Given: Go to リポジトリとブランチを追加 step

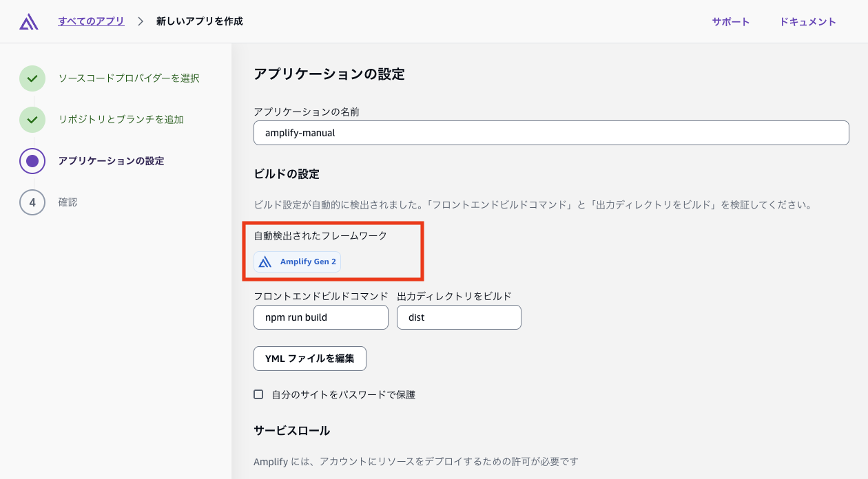Looking at the screenshot, I should pyautogui.click(x=121, y=120).
